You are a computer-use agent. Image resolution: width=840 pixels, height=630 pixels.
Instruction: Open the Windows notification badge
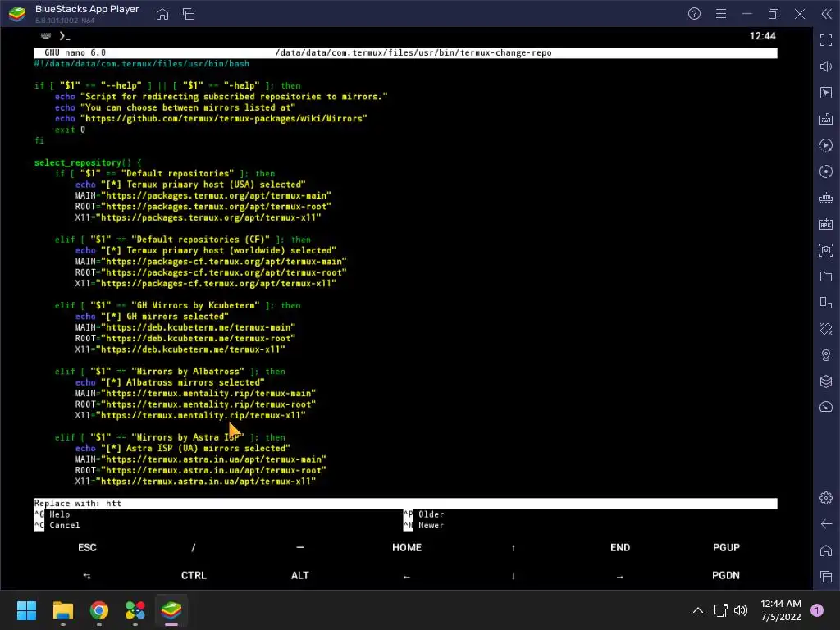[x=817, y=610]
